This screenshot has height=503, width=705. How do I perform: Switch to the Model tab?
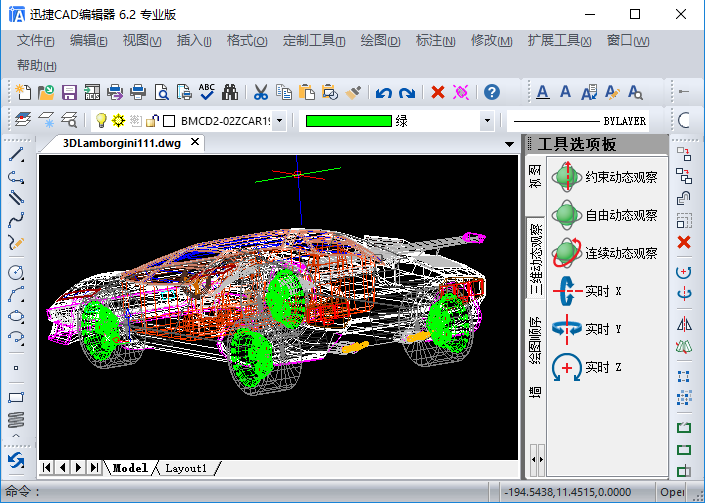130,468
